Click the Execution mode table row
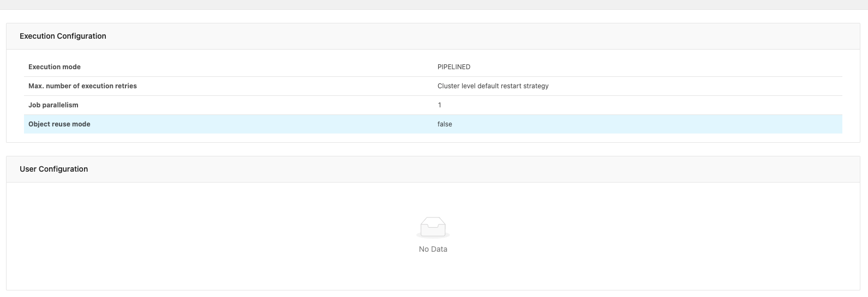 point(273,67)
